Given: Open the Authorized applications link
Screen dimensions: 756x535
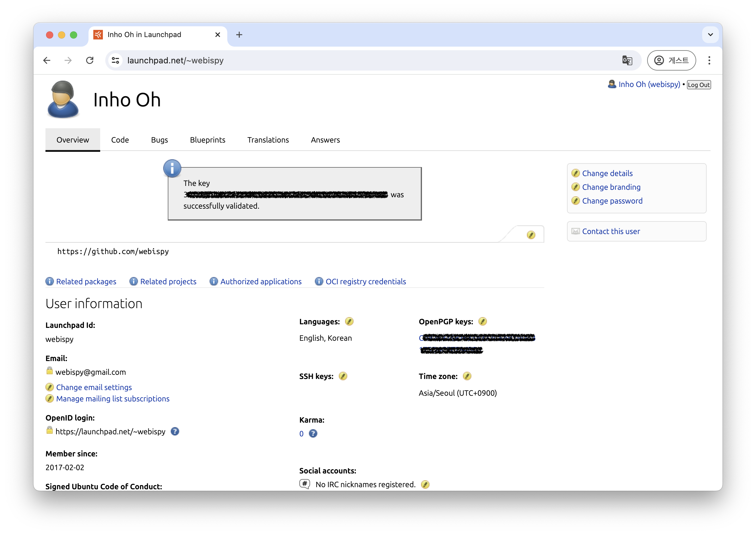Looking at the screenshot, I should click(261, 282).
